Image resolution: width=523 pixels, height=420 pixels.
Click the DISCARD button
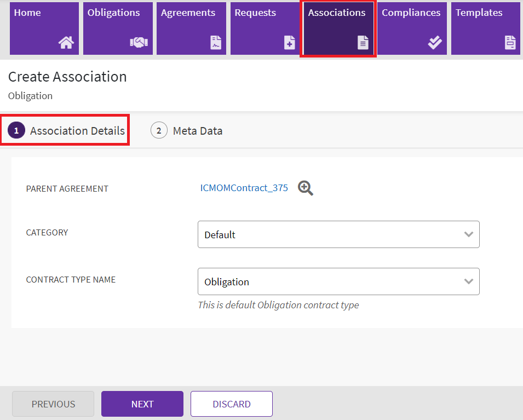click(x=231, y=404)
